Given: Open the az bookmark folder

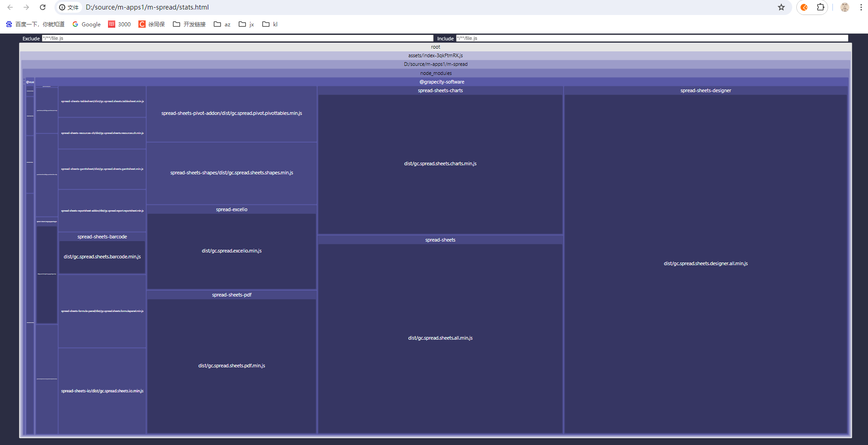Looking at the screenshot, I should 222,24.
